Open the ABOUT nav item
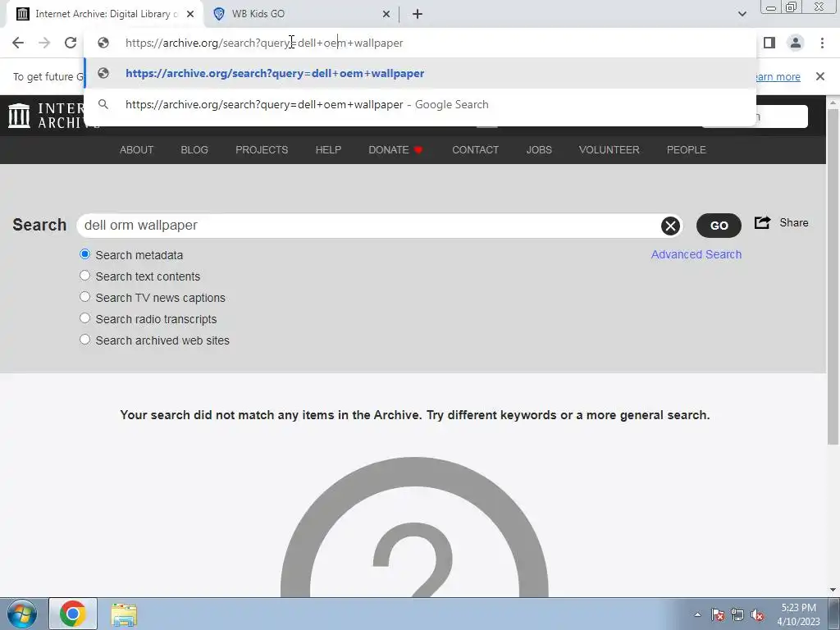The width and height of the screenshot is (840, 630). (137, 150)
